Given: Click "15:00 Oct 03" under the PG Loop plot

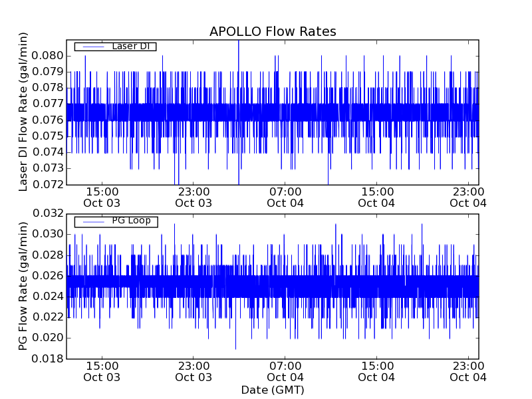Looking at the screenshot, I should 102,372.
